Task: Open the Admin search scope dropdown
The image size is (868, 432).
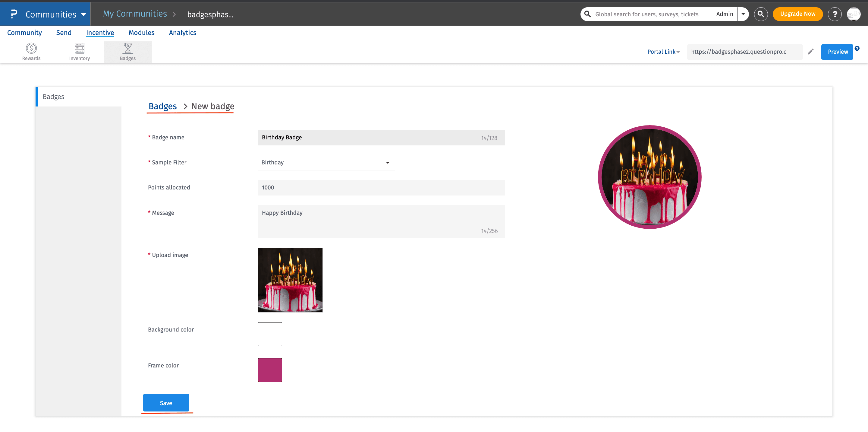Action: [x=743, y=14]
